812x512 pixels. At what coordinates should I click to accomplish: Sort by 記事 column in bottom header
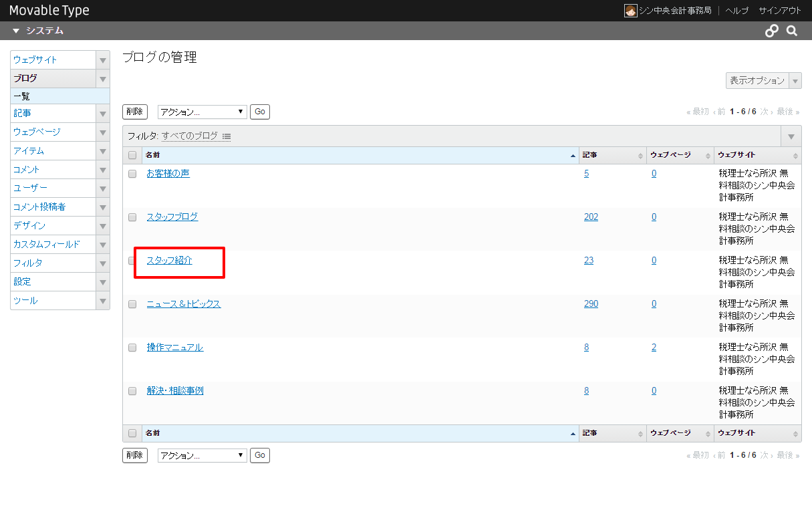(612, 433)
